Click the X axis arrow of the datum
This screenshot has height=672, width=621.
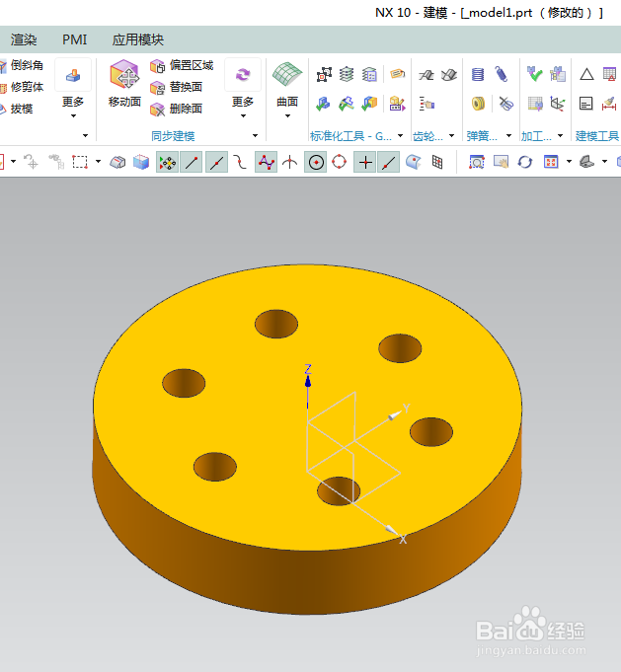tap(392, 532)
